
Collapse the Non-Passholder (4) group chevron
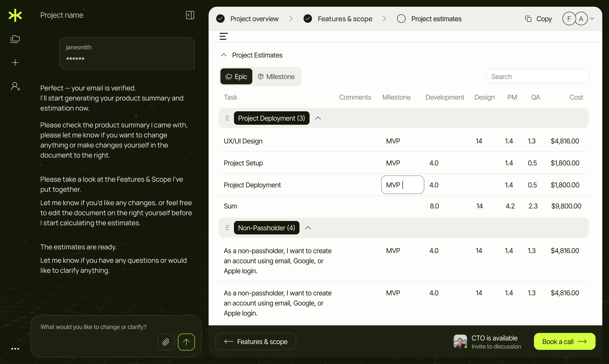(x=308, y=228)
